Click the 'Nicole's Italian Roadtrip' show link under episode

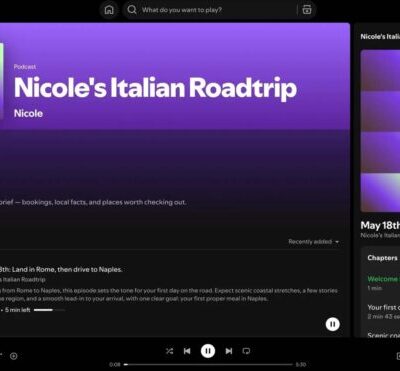point(23,280)
